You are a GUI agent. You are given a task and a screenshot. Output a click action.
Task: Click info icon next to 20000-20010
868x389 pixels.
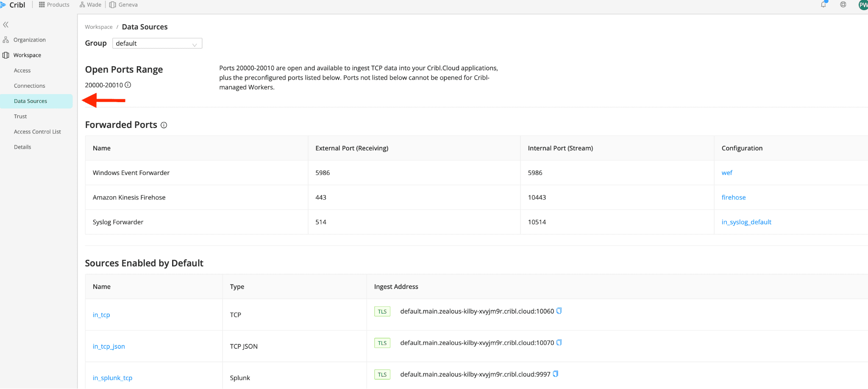(128, 85)
